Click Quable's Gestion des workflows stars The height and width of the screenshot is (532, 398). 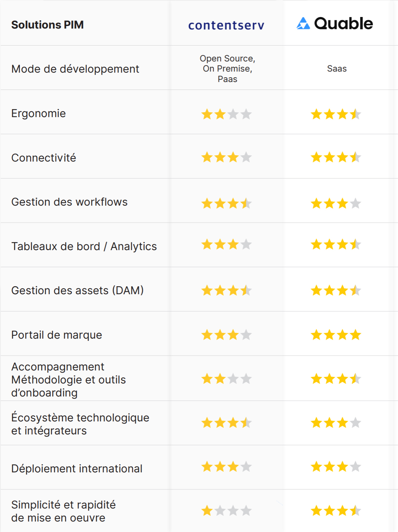336,203
